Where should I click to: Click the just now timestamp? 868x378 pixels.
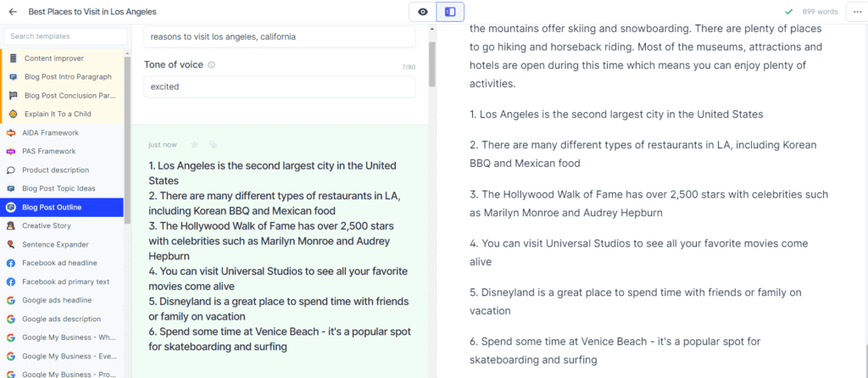[162, 145]
